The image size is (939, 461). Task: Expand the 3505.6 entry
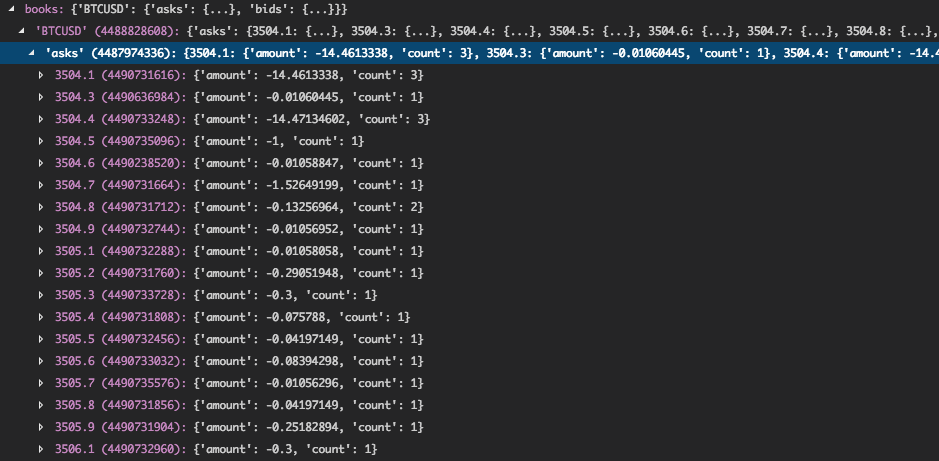coord(41,362)
